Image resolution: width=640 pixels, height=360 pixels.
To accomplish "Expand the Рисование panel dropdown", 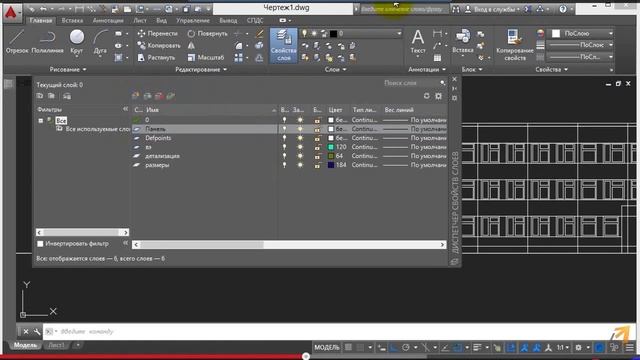I will point(68,69).
